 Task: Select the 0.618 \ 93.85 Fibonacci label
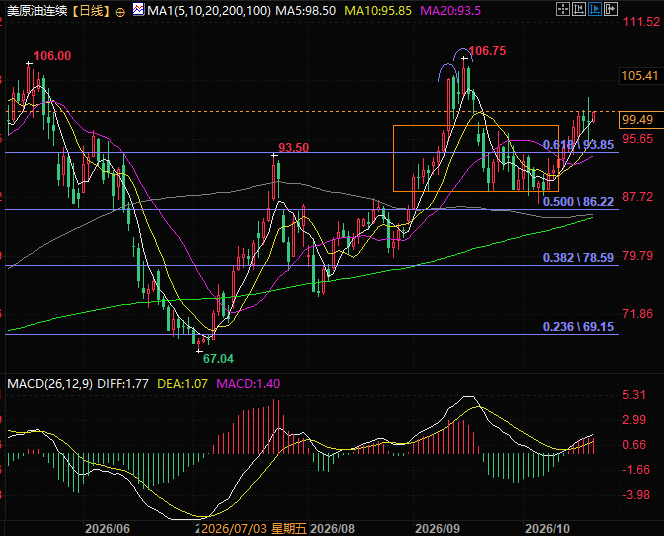coord(578,145)
